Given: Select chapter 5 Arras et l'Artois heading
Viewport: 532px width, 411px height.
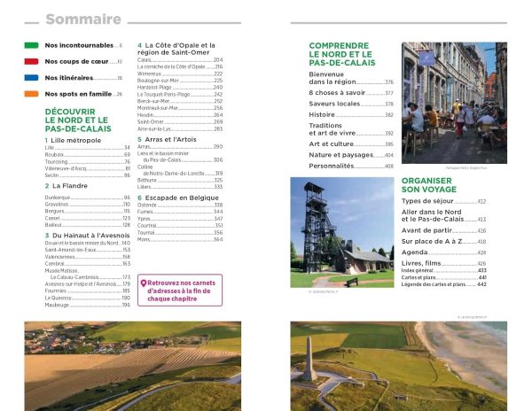Looking at the screenshot, I should tap(167, 139).
